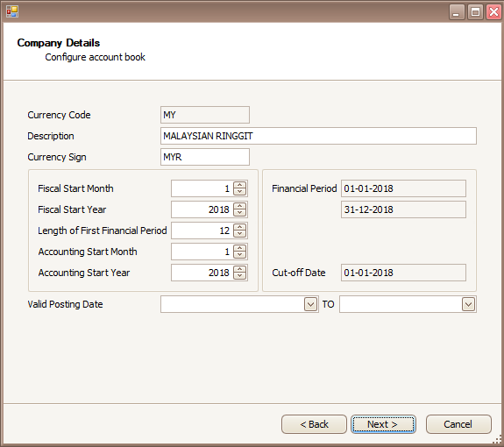
Task: Click the Next > button
Action: (x=383, y=424)
